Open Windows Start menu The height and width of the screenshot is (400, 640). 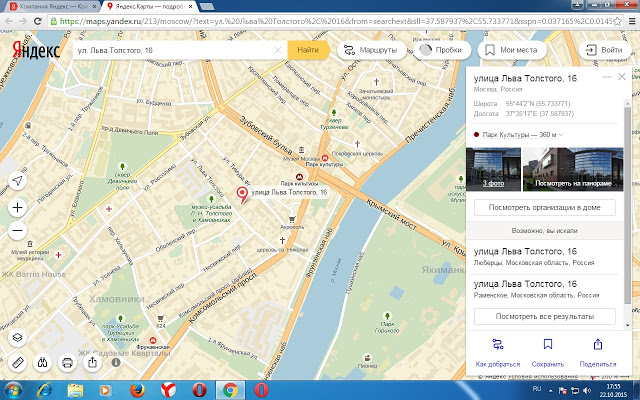click(12, 390)
